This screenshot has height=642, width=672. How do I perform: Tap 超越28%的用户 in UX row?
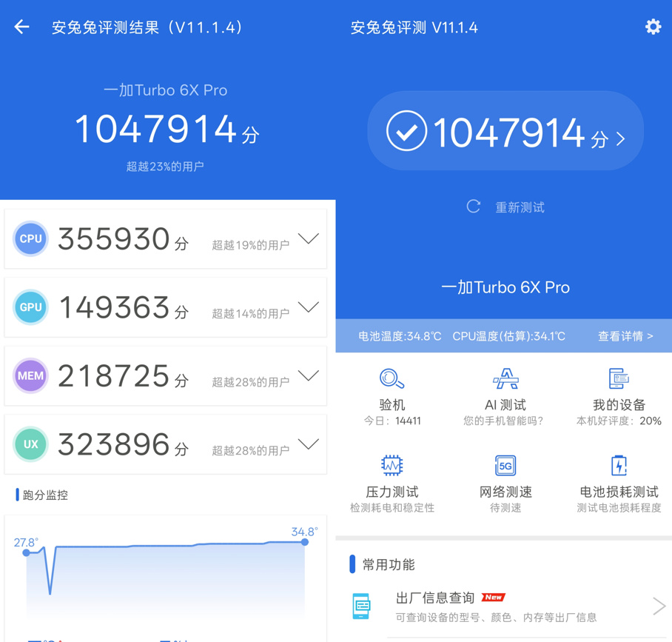(x=251, y=450)
